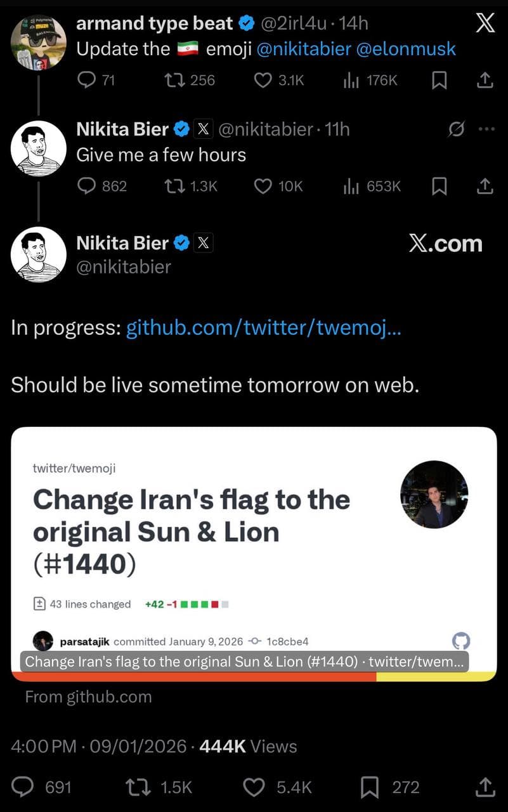508x812 pixels.
Task: Like the bottom tweet showing 5.4K likes
Action: coord(254,787)
